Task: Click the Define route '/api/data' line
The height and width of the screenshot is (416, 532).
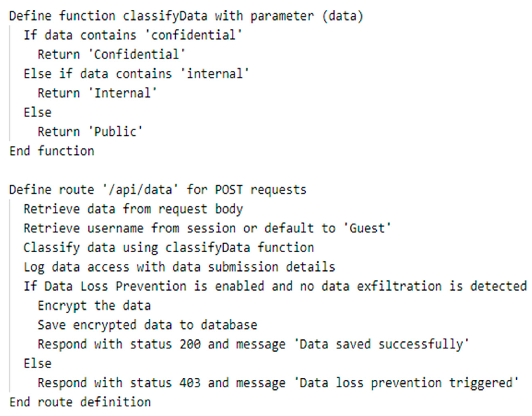Action: [x=158, y=190]
